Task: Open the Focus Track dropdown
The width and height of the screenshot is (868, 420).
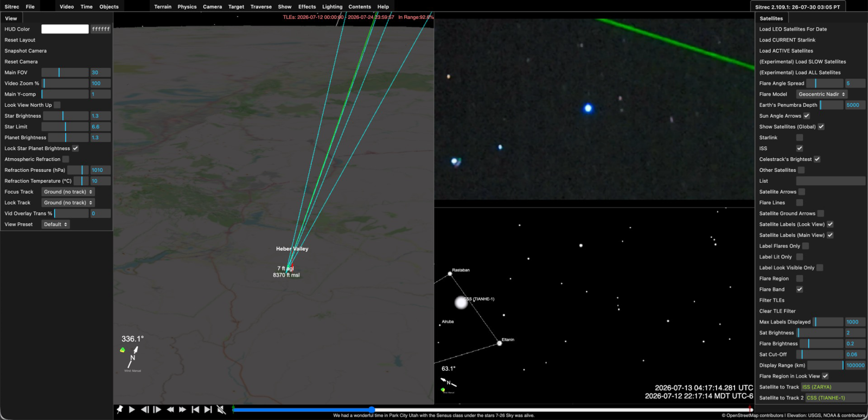Action: (68, 192)
